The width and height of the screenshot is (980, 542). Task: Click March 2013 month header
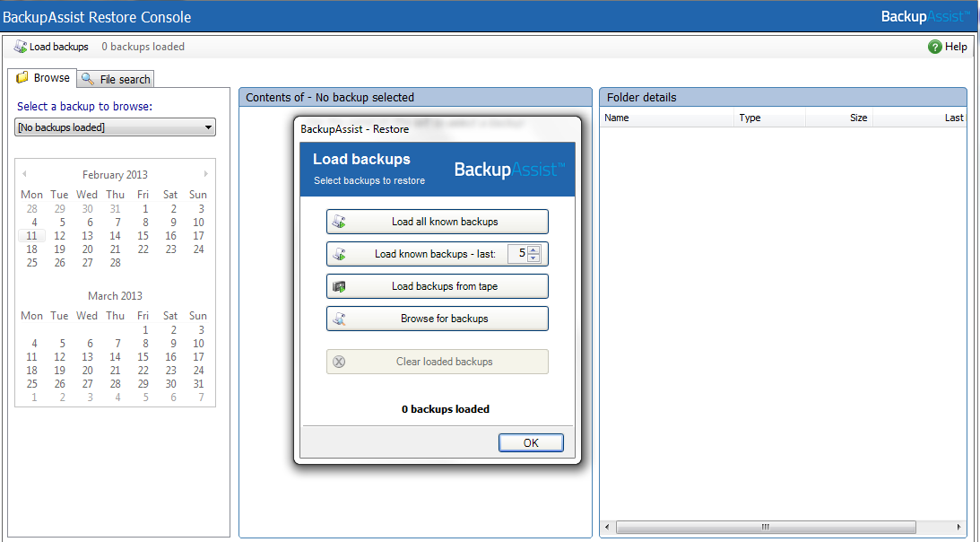point(115,295)
